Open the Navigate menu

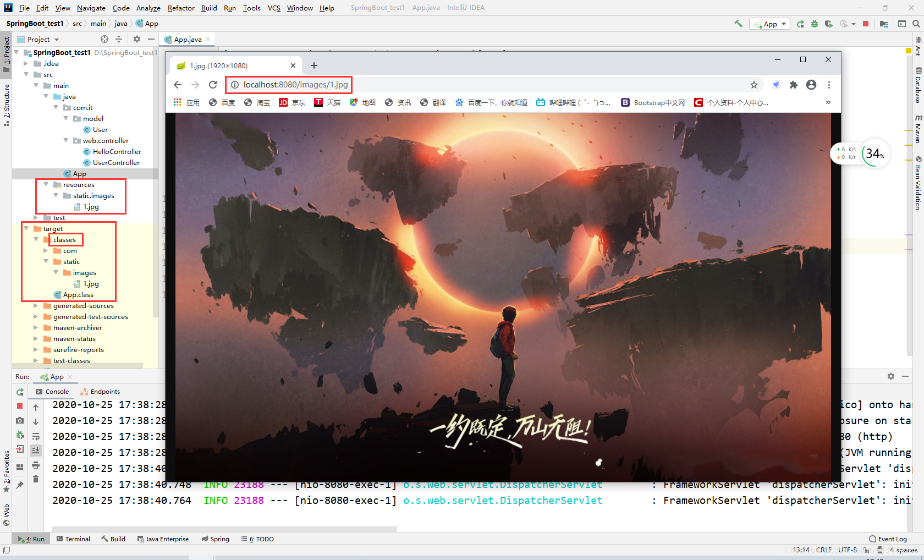(91, 8)
